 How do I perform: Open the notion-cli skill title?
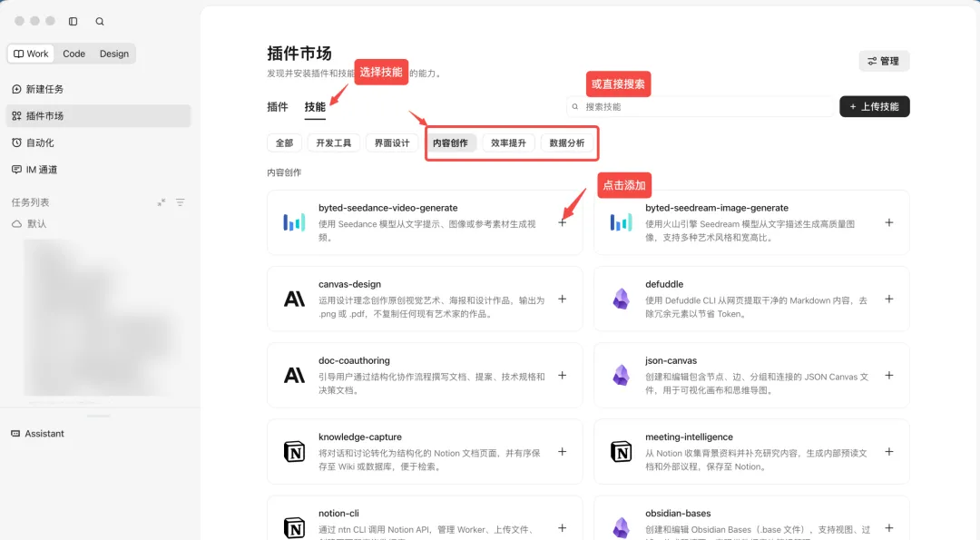tap(338, 513)
